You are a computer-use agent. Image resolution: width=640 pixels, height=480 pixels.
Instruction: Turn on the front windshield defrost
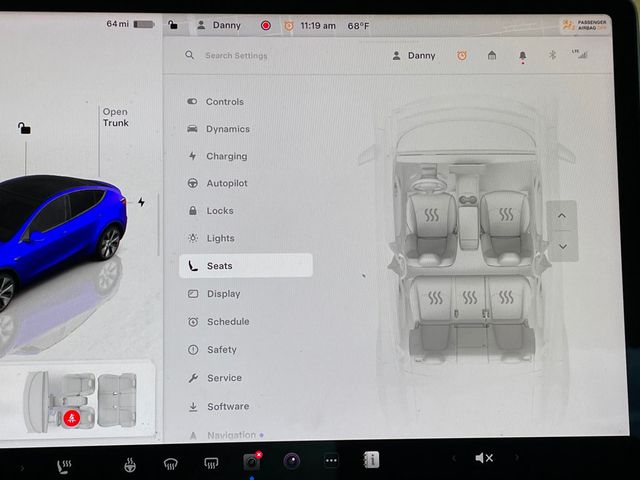point(170,464)
